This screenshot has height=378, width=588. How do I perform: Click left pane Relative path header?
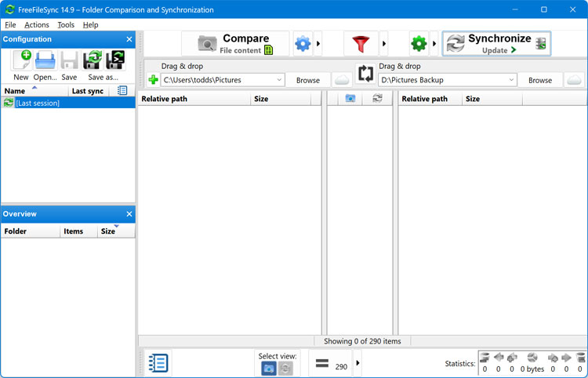pyautogui.click(x=194, y=99)
